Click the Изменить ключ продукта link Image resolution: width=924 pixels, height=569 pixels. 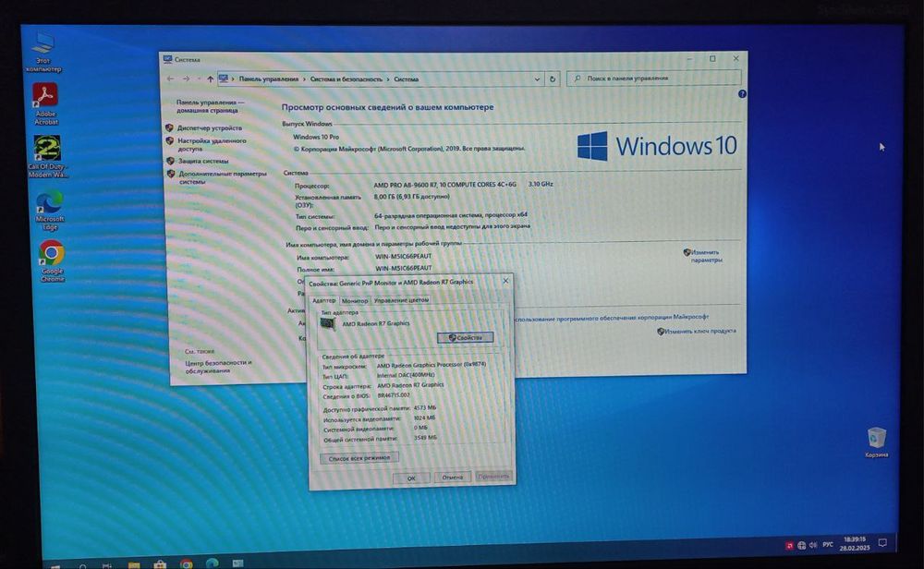pyautogui.click(x=698, y=331)
